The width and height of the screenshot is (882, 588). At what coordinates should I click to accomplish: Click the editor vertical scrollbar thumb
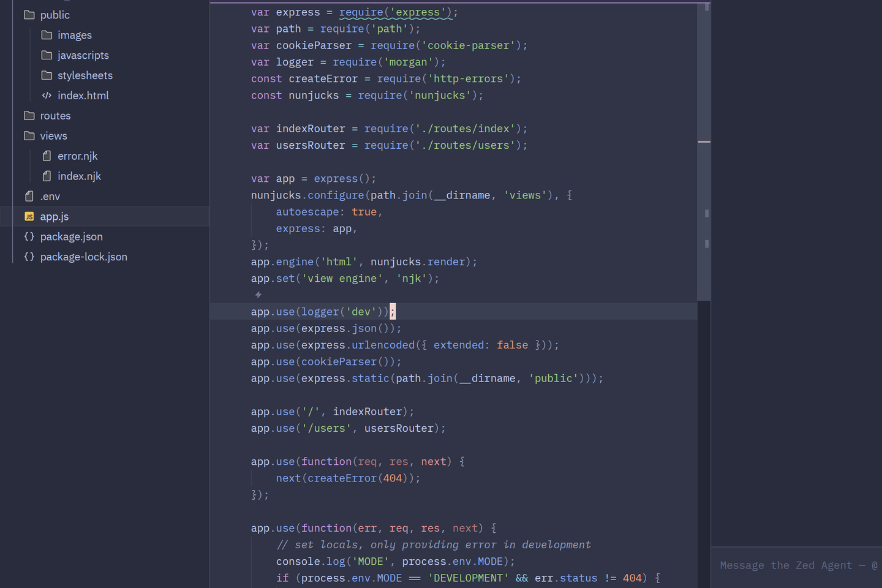pos(704,152)
